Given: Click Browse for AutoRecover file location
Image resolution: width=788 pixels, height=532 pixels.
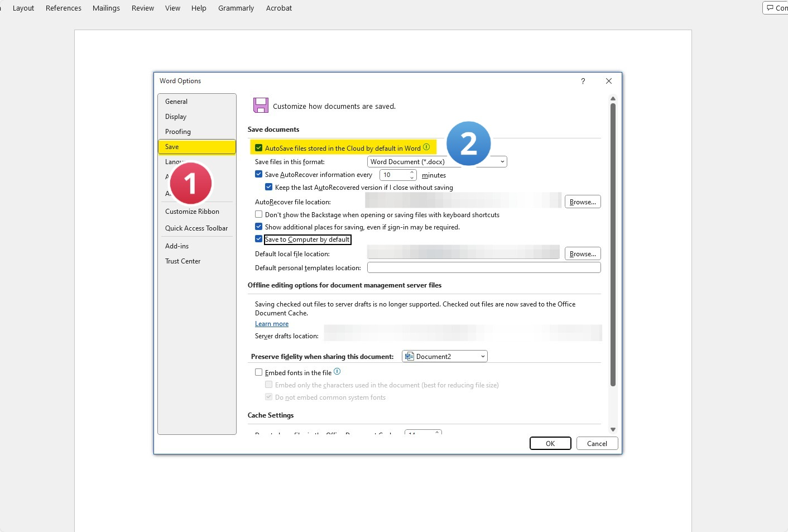Looking at the screenshot, I should (x=583, y=202).
